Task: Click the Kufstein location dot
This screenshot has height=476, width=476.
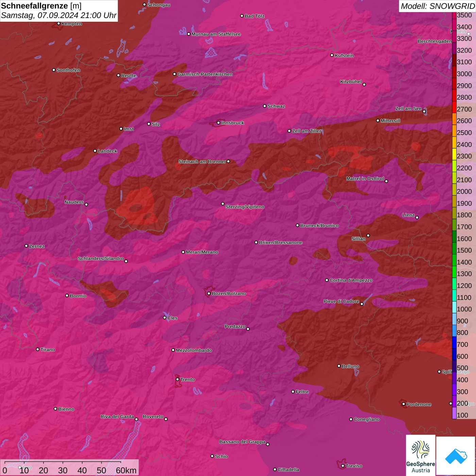Action: point(332,55)
